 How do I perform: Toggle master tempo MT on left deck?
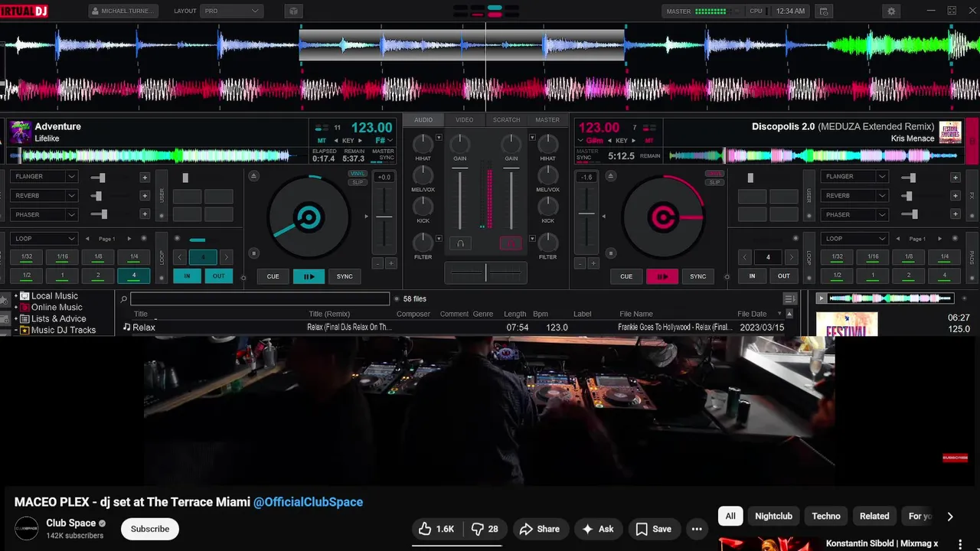[322, 141]
